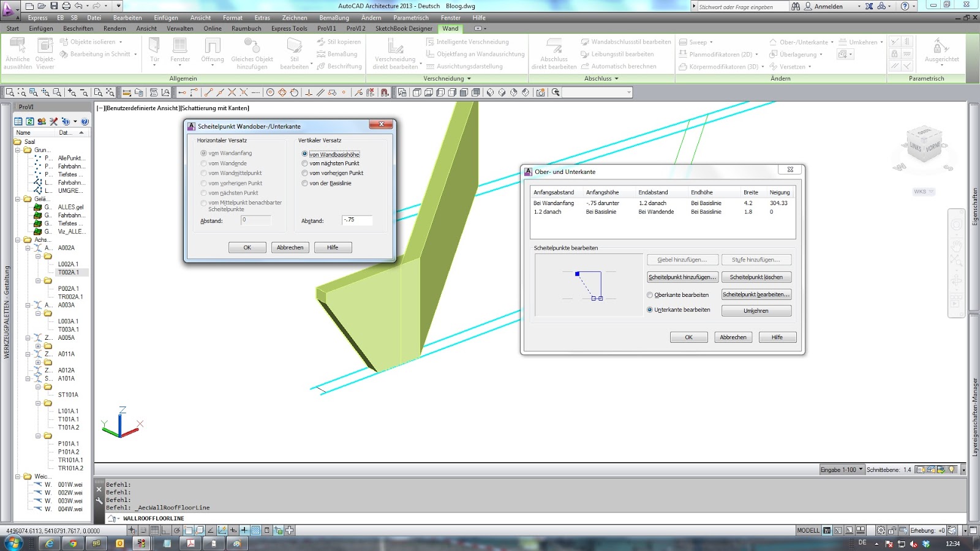Image resolution: width=980 pixels, height=551 pixels.
Task: Click OK in Ober- und Unterkante dialog
Action: point(688,337)
